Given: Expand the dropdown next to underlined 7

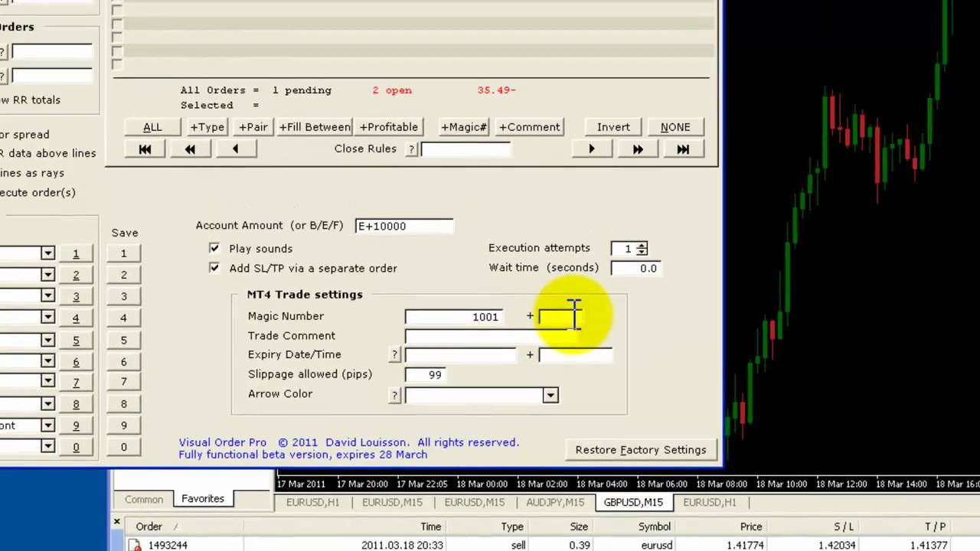Looking at the screenshot, I should [47, 382].
